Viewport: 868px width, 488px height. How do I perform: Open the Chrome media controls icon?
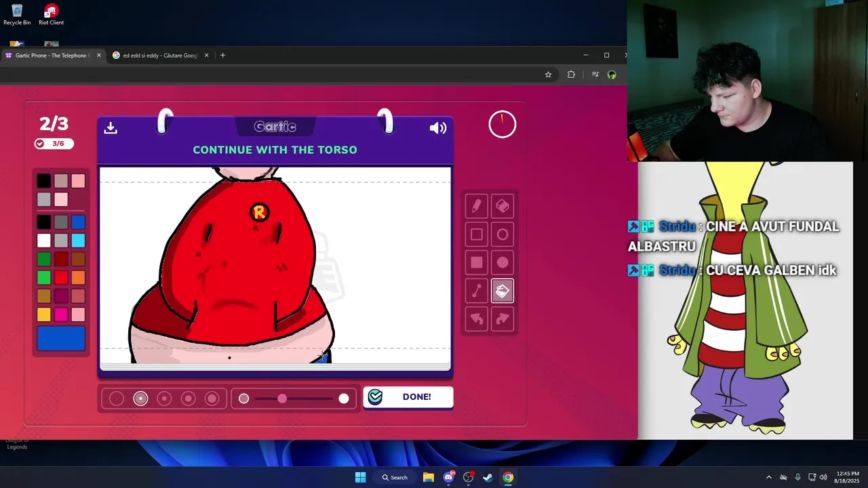595,75
